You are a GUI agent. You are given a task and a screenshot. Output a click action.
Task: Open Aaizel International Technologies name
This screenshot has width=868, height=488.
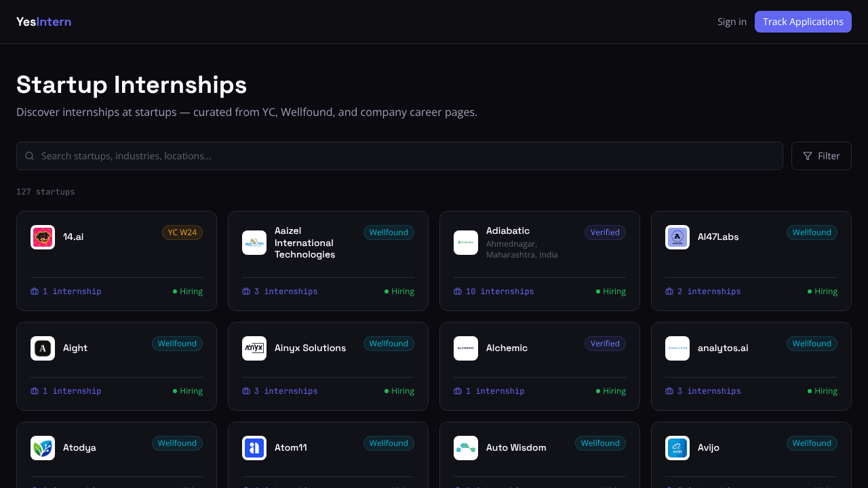304,243
